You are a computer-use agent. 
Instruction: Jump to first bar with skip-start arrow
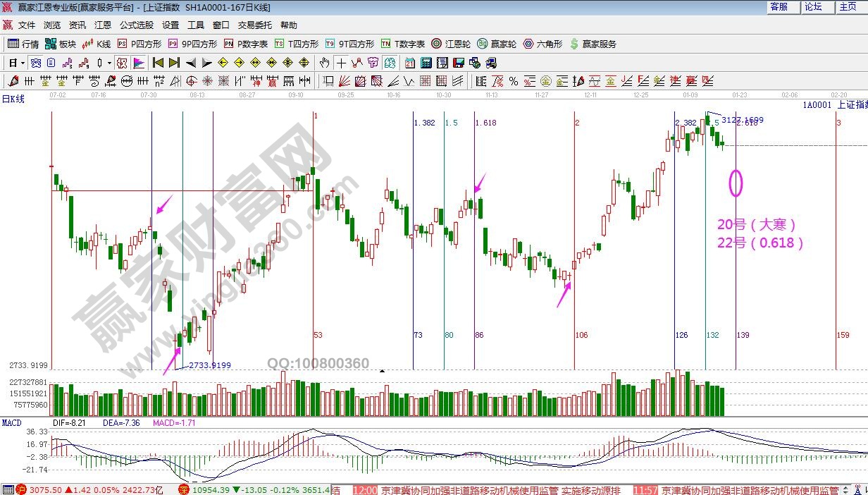158,63
